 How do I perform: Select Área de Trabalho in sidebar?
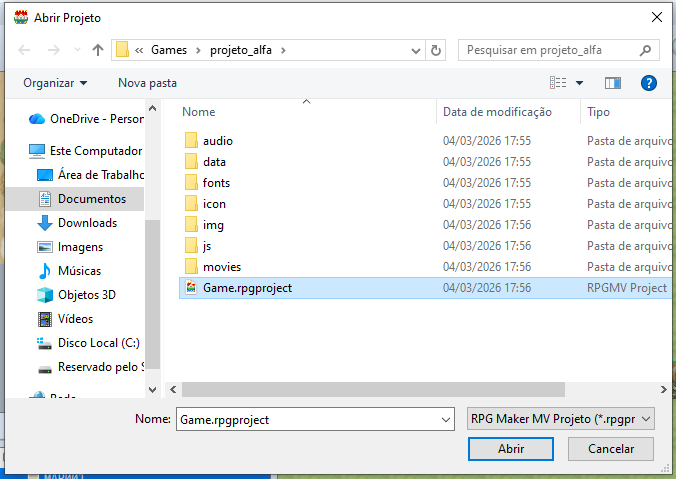[x=91, y=175]
